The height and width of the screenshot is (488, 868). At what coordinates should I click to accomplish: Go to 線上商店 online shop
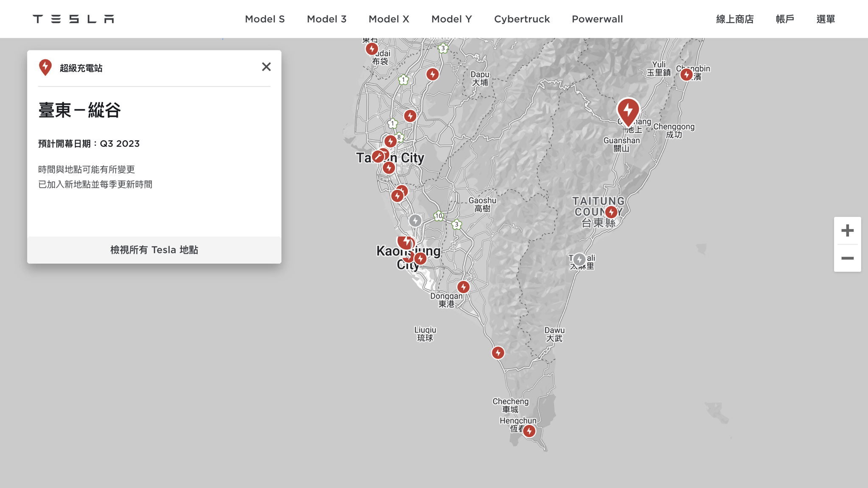735,19
